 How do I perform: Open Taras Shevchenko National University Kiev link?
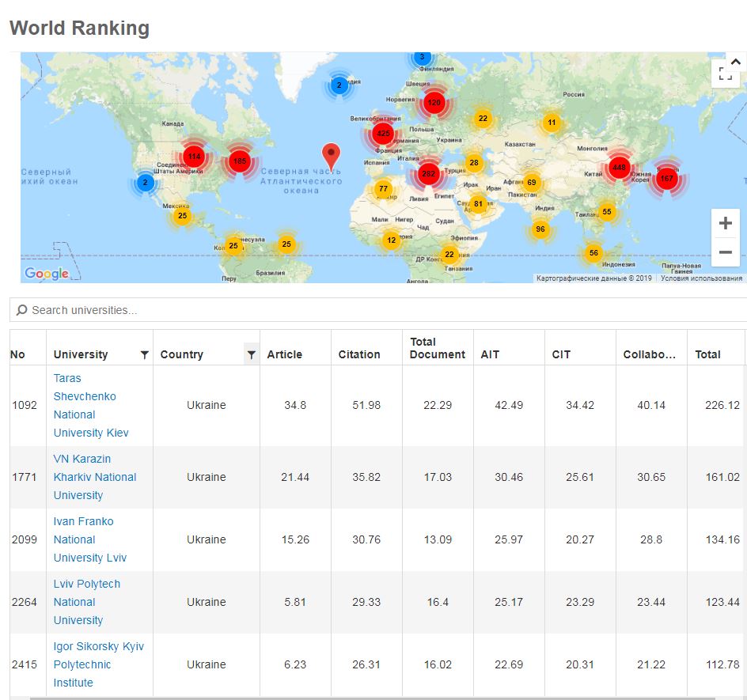(91, 405)
